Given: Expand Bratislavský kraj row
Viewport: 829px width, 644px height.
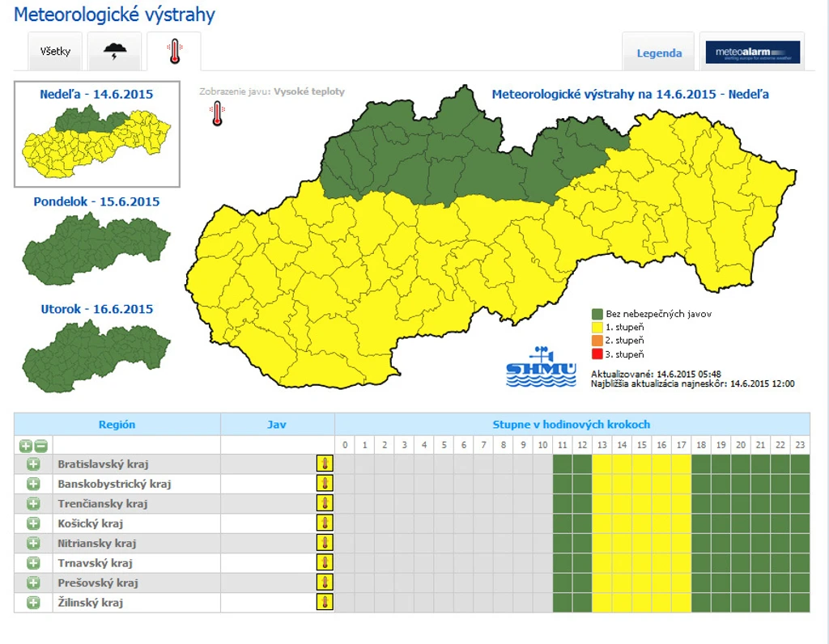Looking at the screenshot, I should coord(33,464).
